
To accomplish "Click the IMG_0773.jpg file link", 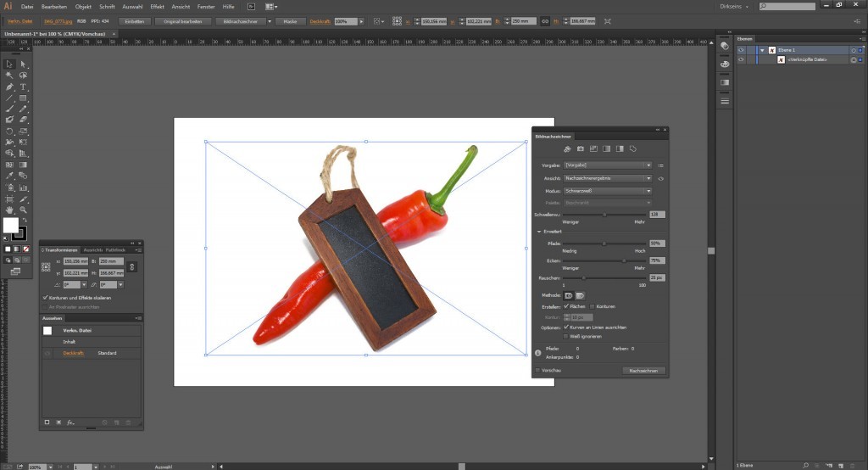I will pyautogui.click(x=58, y=21).
